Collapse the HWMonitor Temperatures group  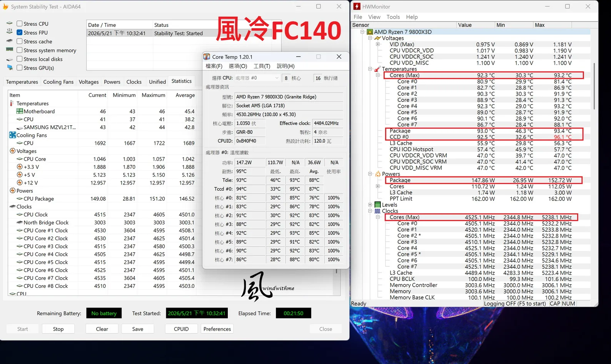point(370,69)
